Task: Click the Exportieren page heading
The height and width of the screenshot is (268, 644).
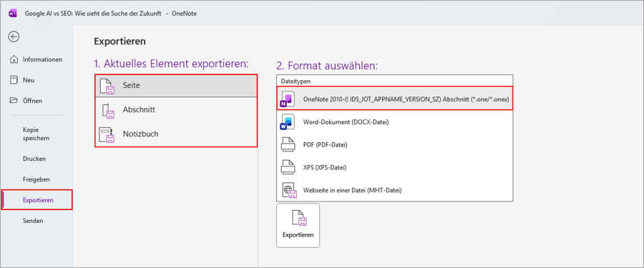Action: click(120, 41)
